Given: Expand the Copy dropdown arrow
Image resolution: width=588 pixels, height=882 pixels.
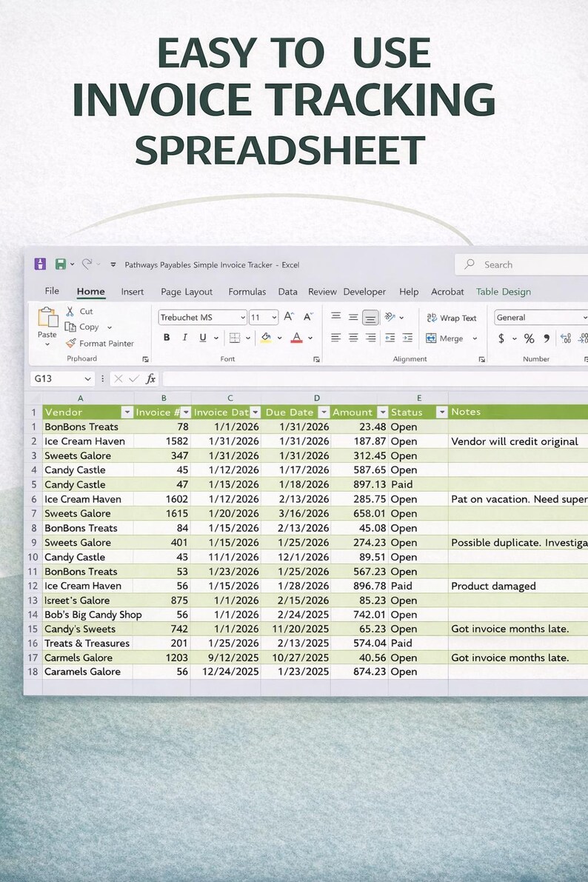Looking at the screenshot, I should point(109,327).
